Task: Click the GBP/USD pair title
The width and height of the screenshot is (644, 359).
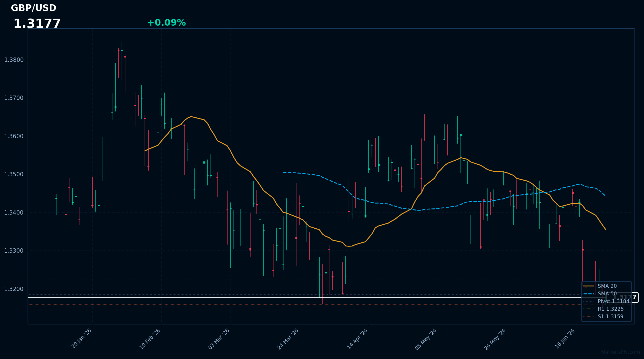Action: [34, 8]
